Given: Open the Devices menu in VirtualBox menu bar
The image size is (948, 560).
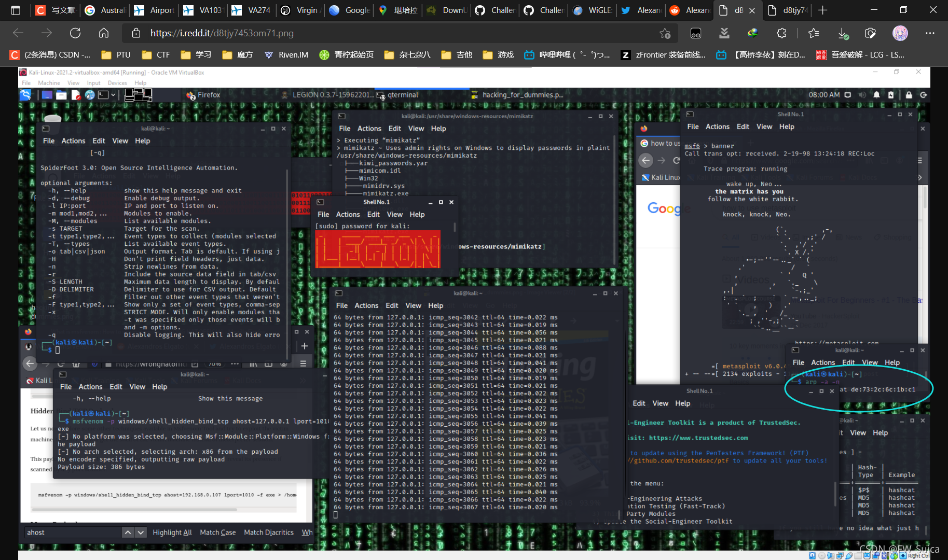Looking at the screenshot, I should (117, 83).
